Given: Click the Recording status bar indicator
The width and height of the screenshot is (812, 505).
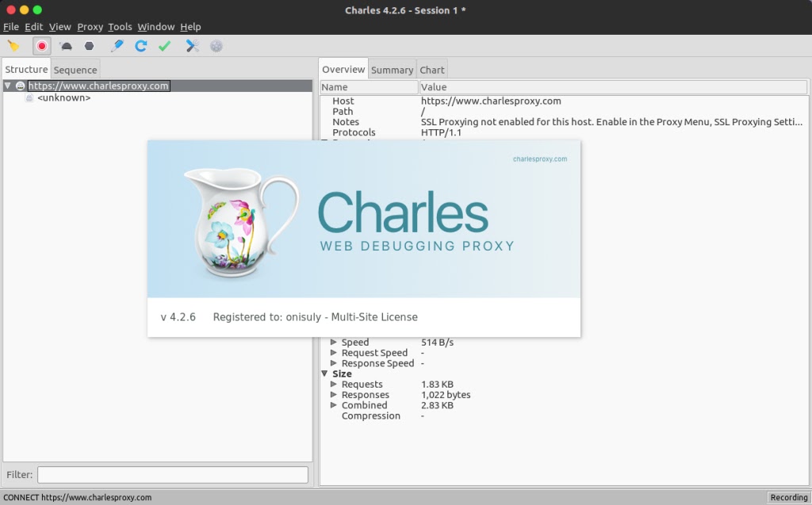Looking at the screenshot, I should click(789, 497).
